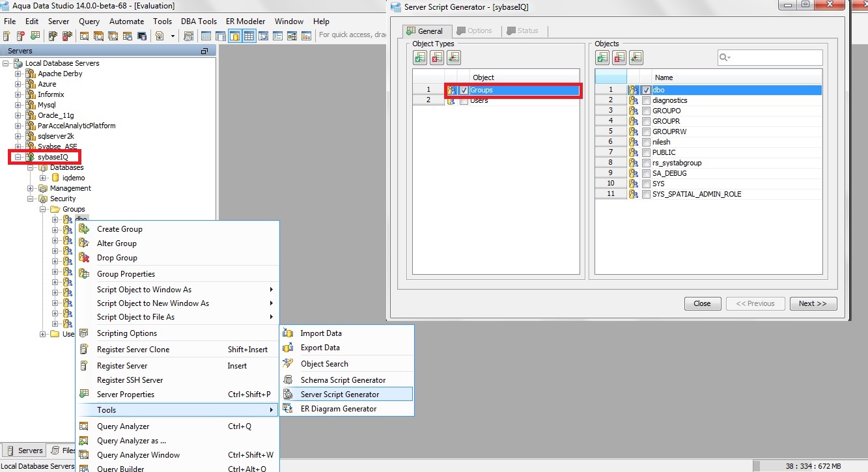
Task: Open the ER Modeler menu
Action: click(x=245, y=21)
